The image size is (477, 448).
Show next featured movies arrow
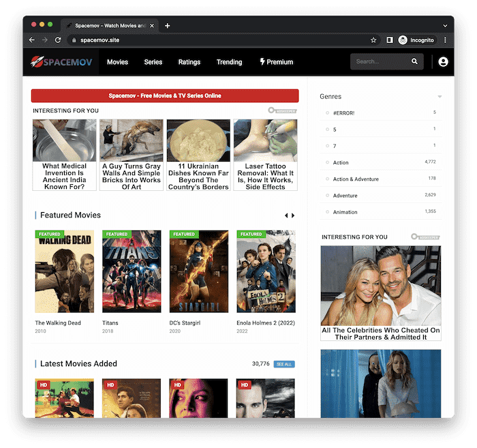pyautogui.click(x=293, y=215)
